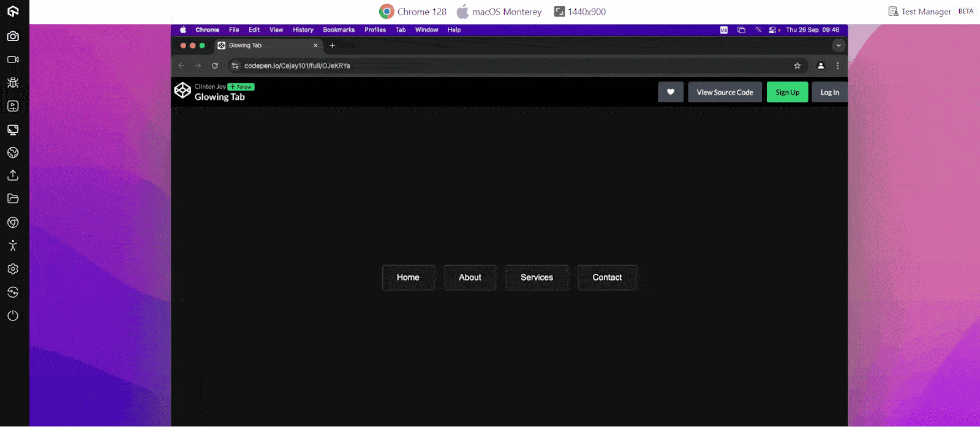Open Test Manager in the top bar
The width and height of the screenshot is (980, 427).
click(x=920, y=12)
